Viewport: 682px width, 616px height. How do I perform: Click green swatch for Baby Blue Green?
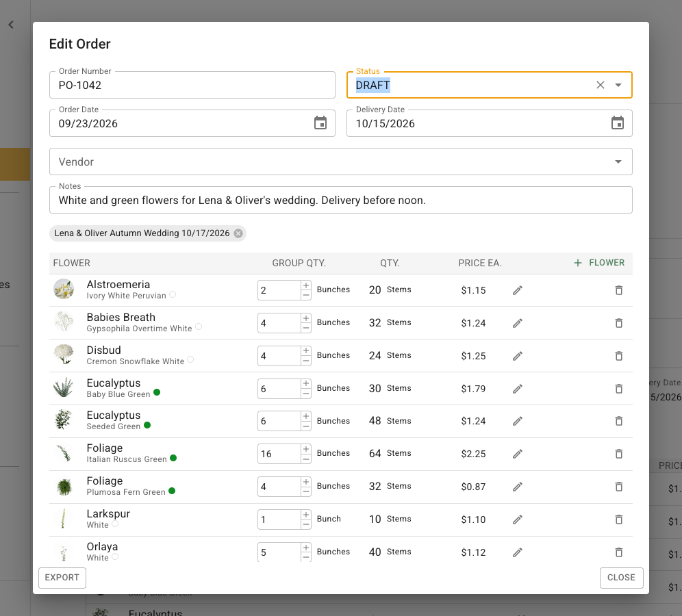tap(157, 392)
